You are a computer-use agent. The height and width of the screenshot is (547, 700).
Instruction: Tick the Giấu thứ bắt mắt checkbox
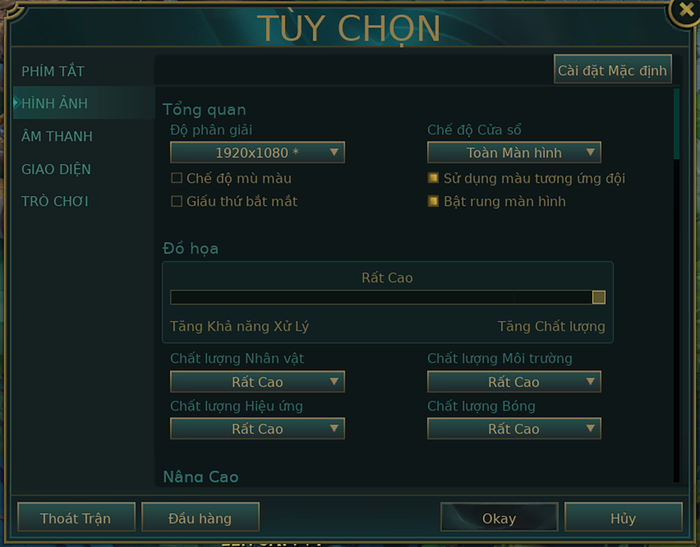point(177,201)
